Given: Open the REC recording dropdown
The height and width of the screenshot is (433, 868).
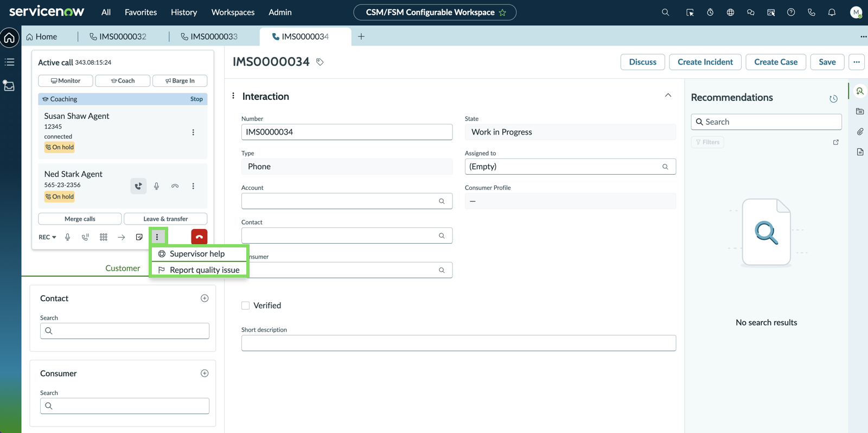Looking at the screenshot, I should (x=47, y=237).
